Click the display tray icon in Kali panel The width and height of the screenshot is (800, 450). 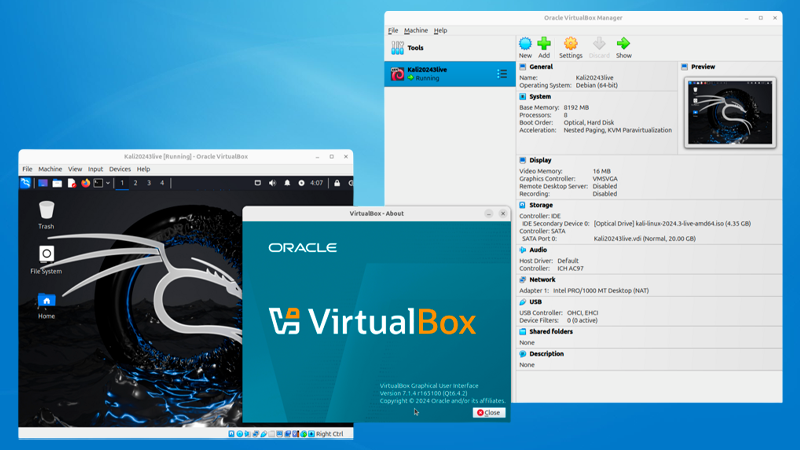[x=258, y=183]
